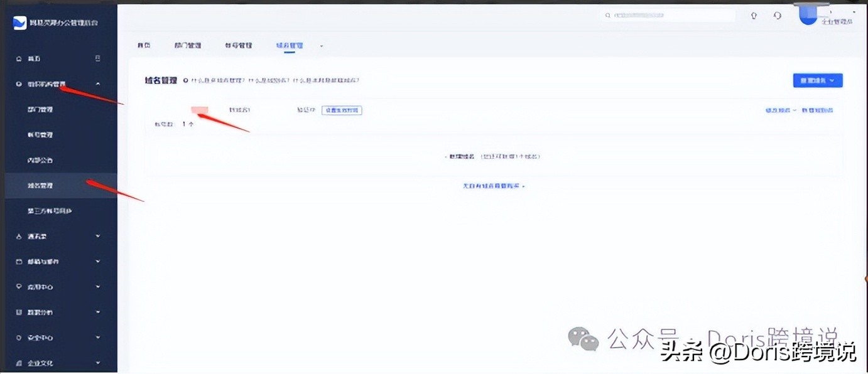Click the 设置生效时间 outlined button
868x374 pixels.
(341, 110)
